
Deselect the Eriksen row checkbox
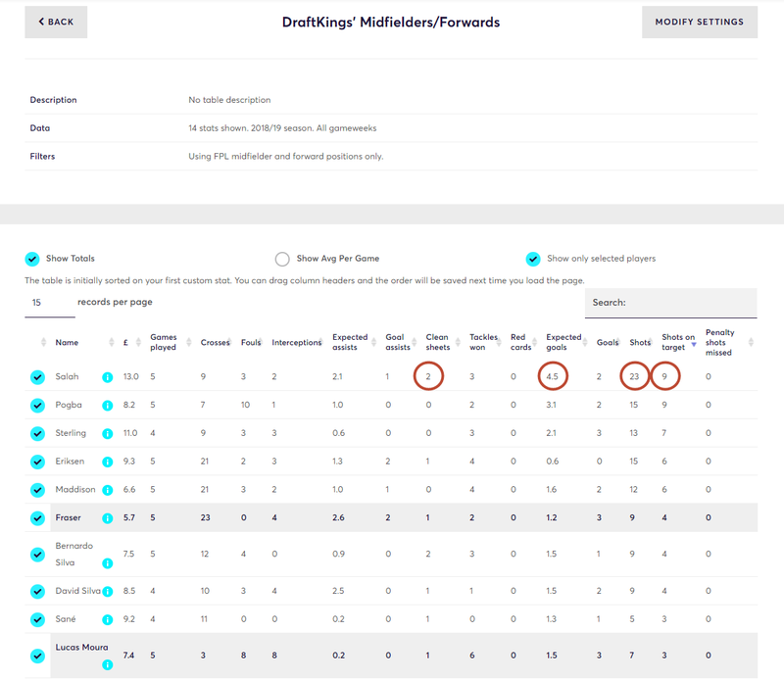[37, 462]
